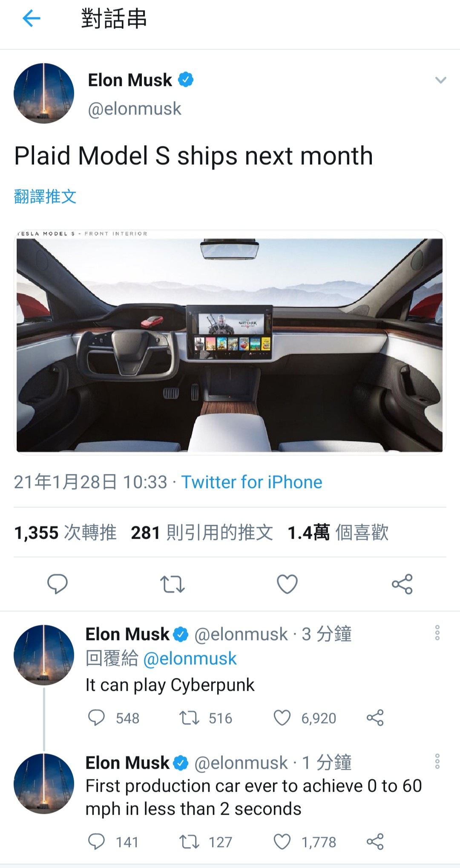Open more options on 0 to 60 reply
460x868 pixels.
437,761
